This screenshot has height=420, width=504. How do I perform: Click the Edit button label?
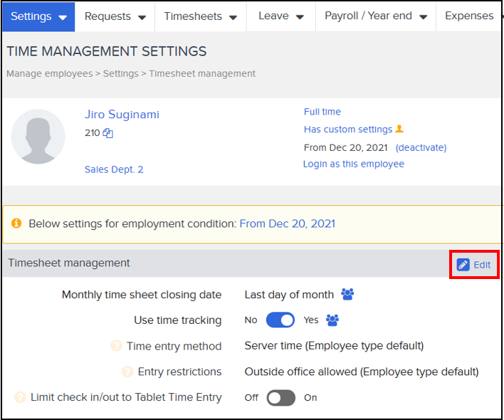pos(482,265)
